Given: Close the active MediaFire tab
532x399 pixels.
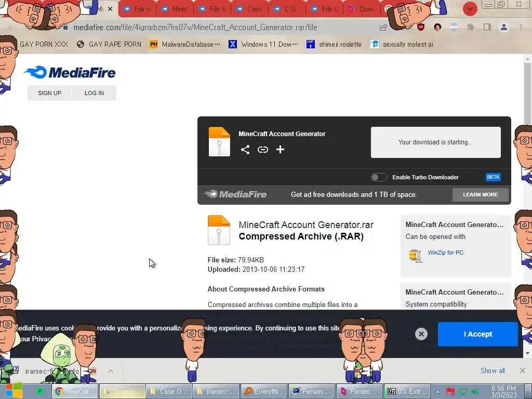Looking at the screenshot, I should coord(110,9).
